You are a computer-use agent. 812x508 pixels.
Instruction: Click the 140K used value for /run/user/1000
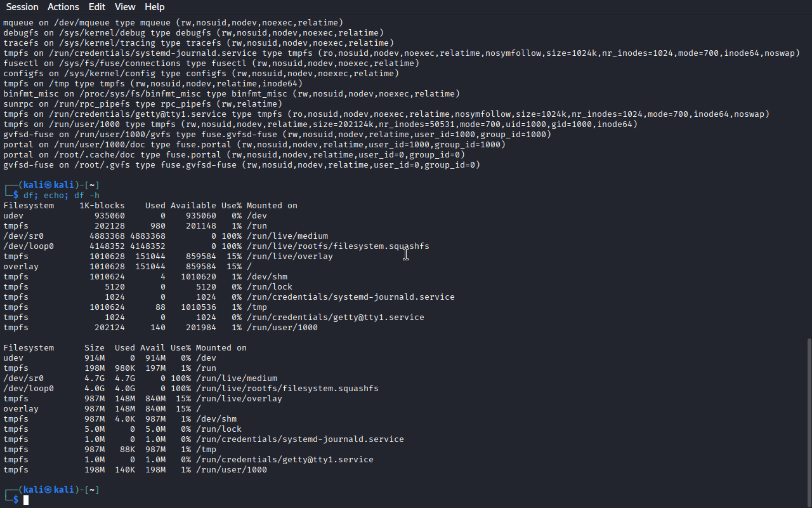(125, 470)
